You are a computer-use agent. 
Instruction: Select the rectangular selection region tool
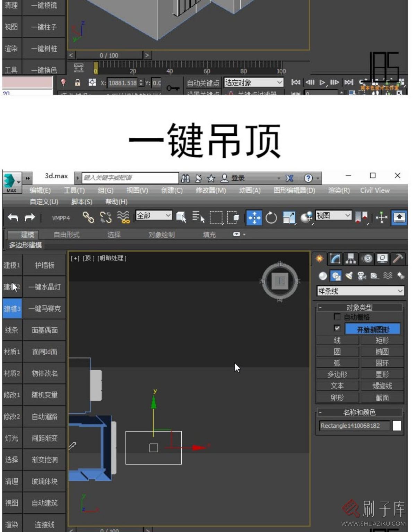216,218
